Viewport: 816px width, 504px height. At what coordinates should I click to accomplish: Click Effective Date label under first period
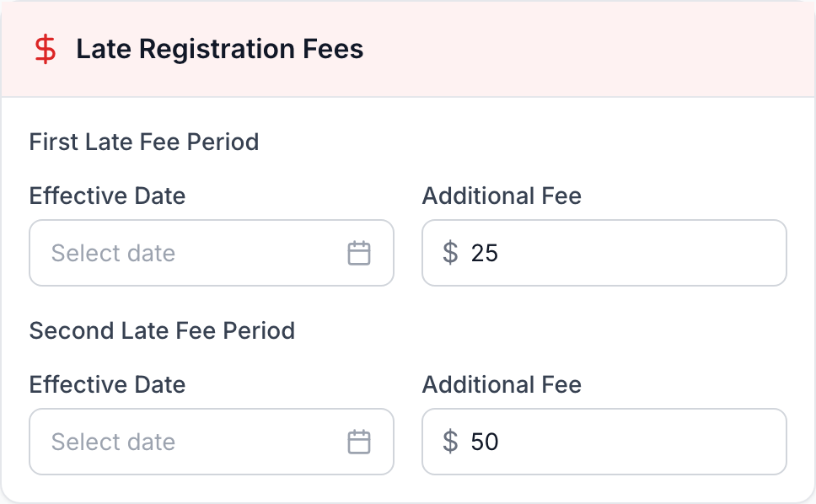pyautogui.click(x=107, y=196)
